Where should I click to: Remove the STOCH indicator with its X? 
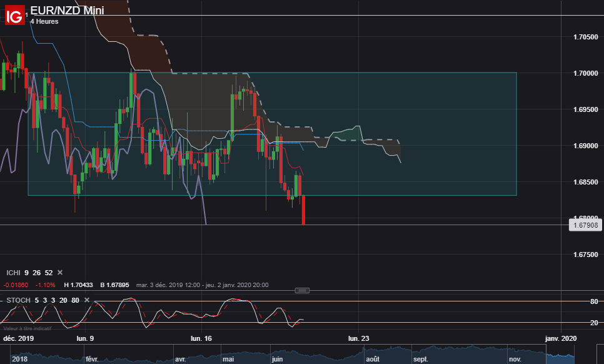pos(87,300)
